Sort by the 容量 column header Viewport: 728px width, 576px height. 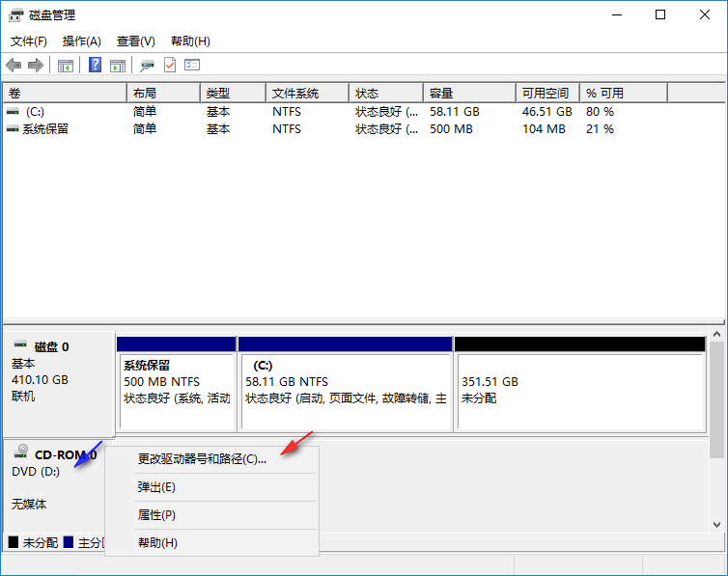pyautogui.click(x=469, y=94)
